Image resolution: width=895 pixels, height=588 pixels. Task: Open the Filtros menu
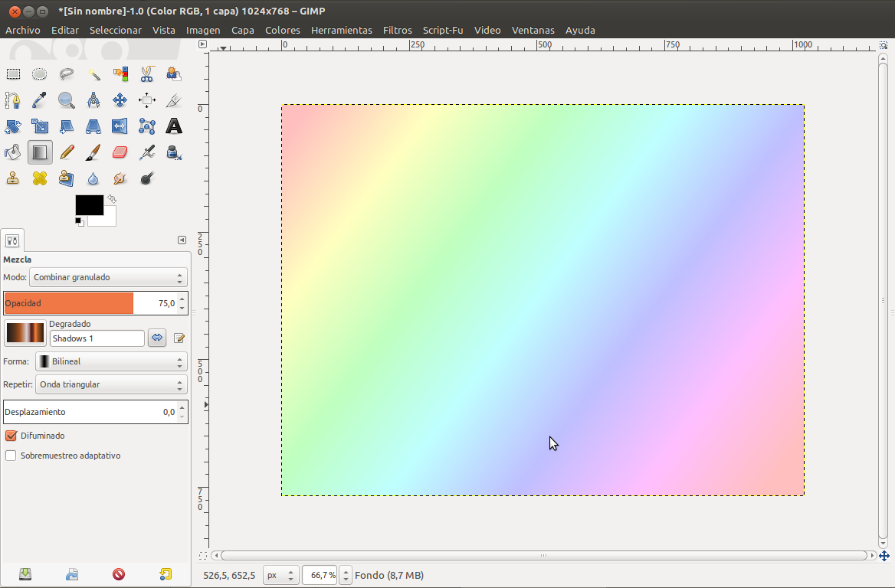click(x=397, y=30)
